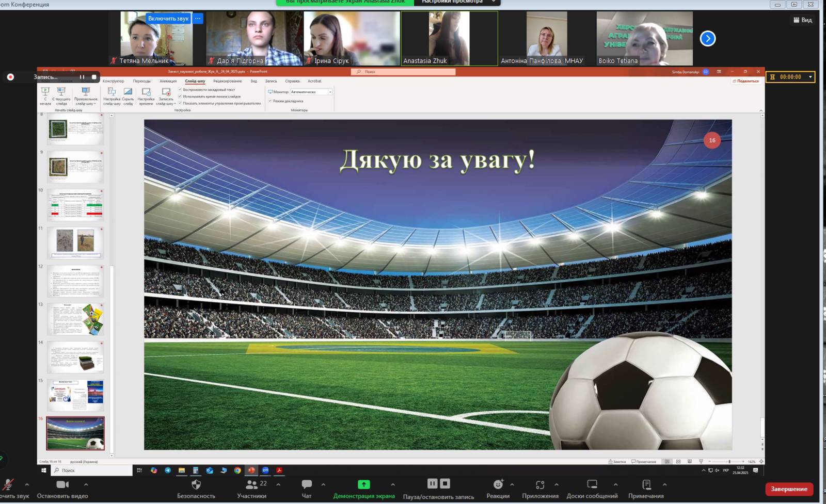Expand the Reactions options arrow
This screenshot has width=826, height=504.
tap(512, 484)
